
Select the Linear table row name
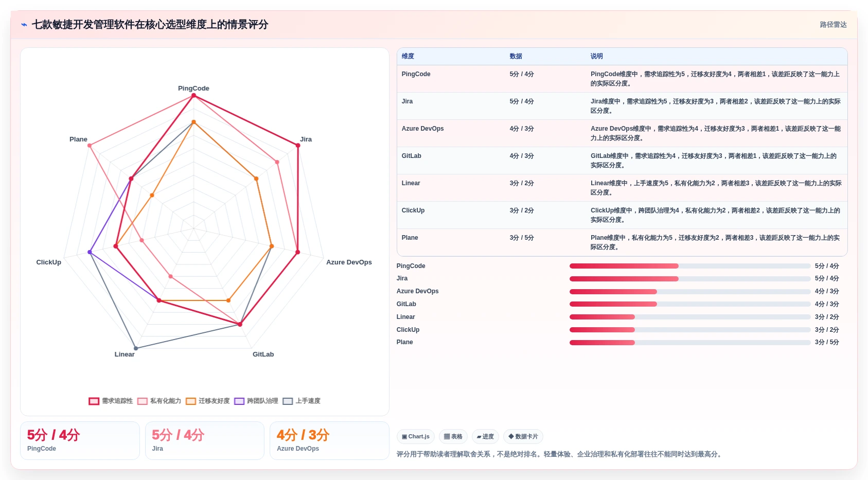click(x=411, y=183)
